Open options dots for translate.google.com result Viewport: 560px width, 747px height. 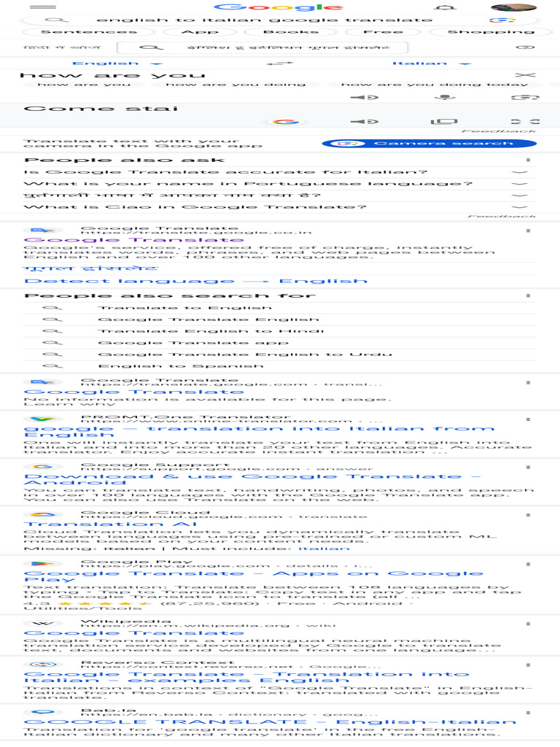pos(528,382)
